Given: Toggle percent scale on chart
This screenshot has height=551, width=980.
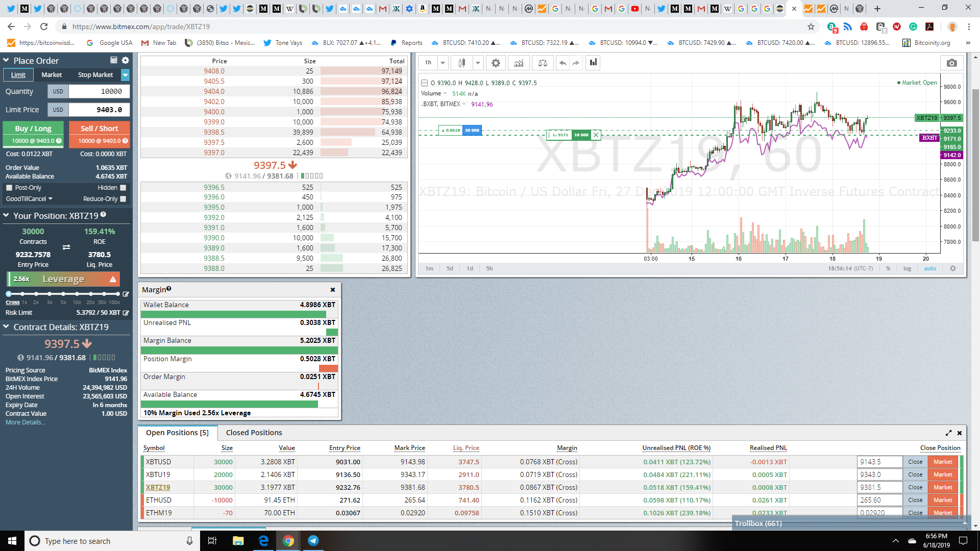Looking at the screenshot, I should pyautogui.click(x=888, y=268).
